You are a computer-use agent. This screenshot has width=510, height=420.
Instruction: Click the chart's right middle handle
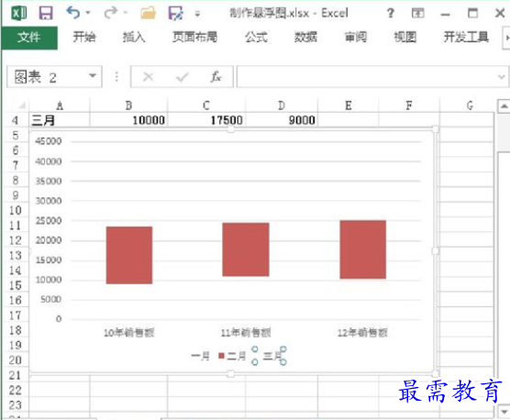435,251
